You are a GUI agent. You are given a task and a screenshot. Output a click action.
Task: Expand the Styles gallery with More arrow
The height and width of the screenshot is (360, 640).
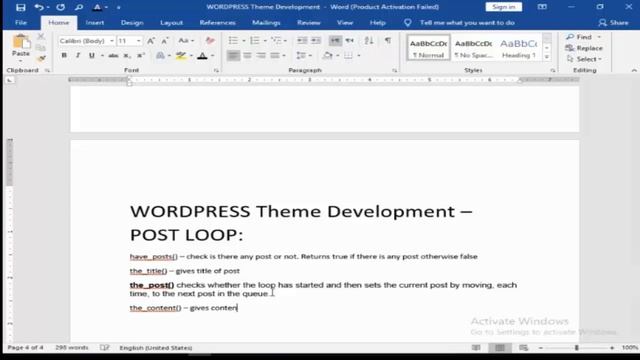[x=547, y=57]
